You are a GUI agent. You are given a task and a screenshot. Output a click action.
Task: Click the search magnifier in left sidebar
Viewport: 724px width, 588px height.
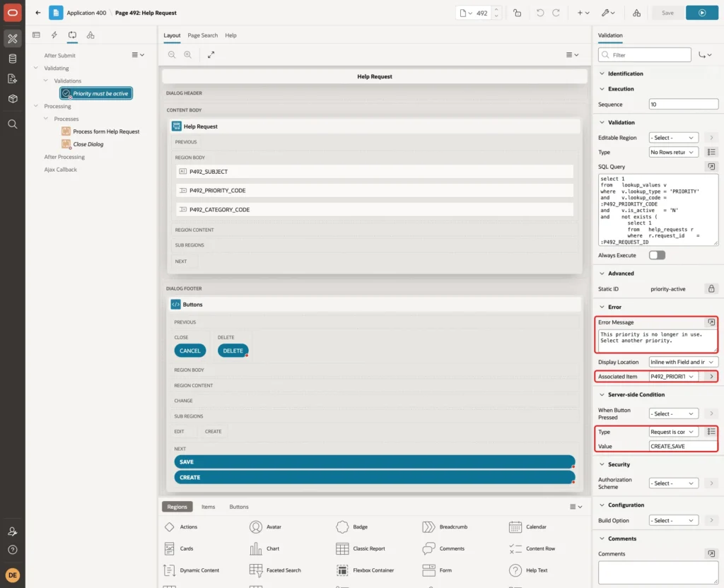(13, 124)
